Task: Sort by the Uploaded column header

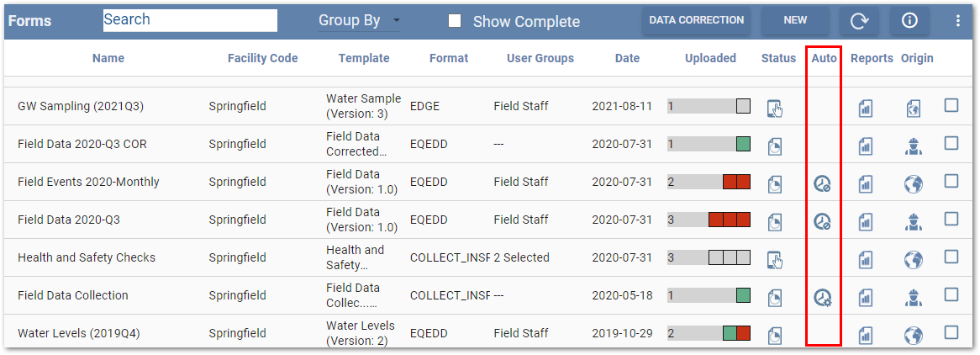Action: click(x=710, y=58)
